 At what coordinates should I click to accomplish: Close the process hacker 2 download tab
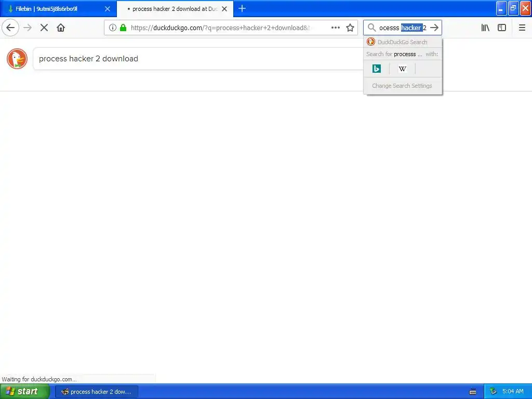click(x=224, y=9)
